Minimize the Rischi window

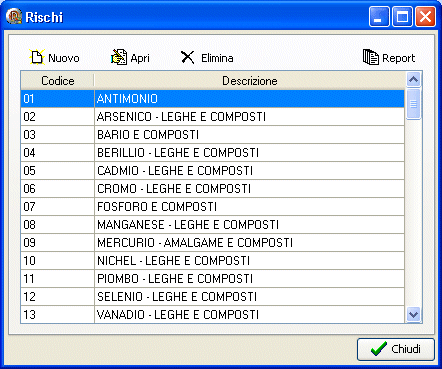tap(379, 17)
